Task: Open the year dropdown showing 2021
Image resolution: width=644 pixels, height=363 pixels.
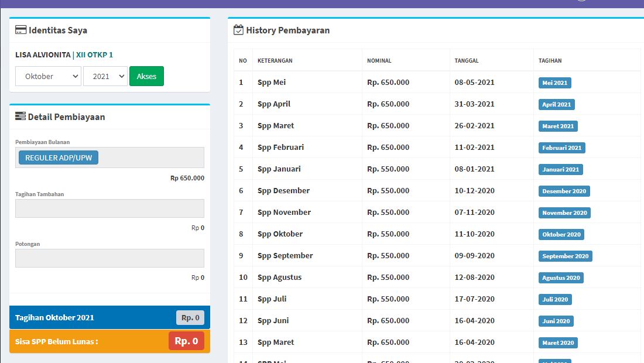Action: [x=105, y=76]
